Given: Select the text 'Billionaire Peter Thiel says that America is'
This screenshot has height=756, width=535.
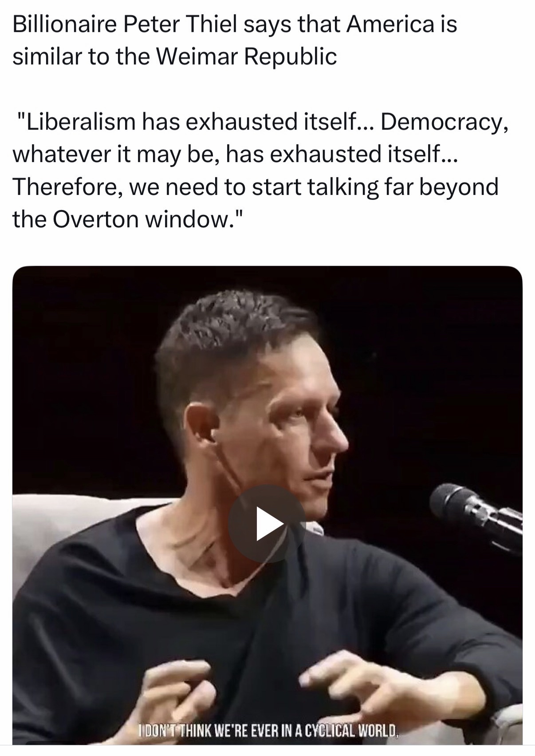Looking at the screenshot, I should [235, 24].
